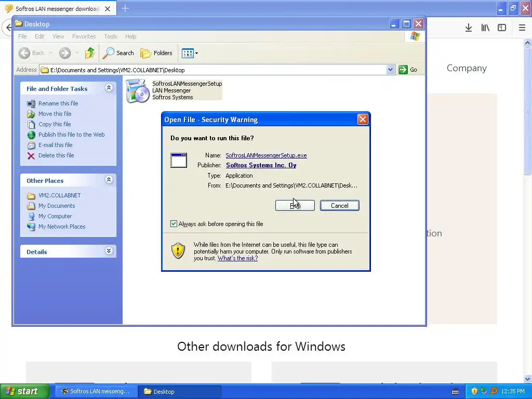Viewport: 532px width, 399px height.
Task: Click the E-mail envelope icon
Action: [31, 145]
